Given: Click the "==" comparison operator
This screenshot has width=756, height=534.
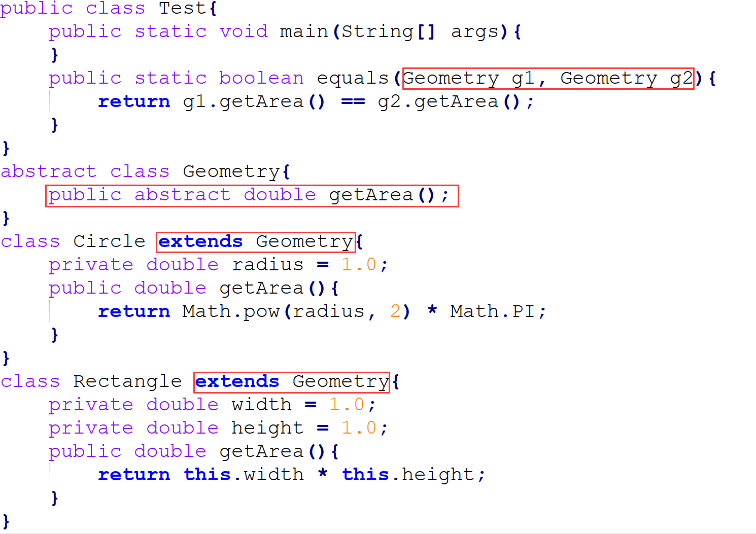Looking at the screenshot, I should click(353, 102).
